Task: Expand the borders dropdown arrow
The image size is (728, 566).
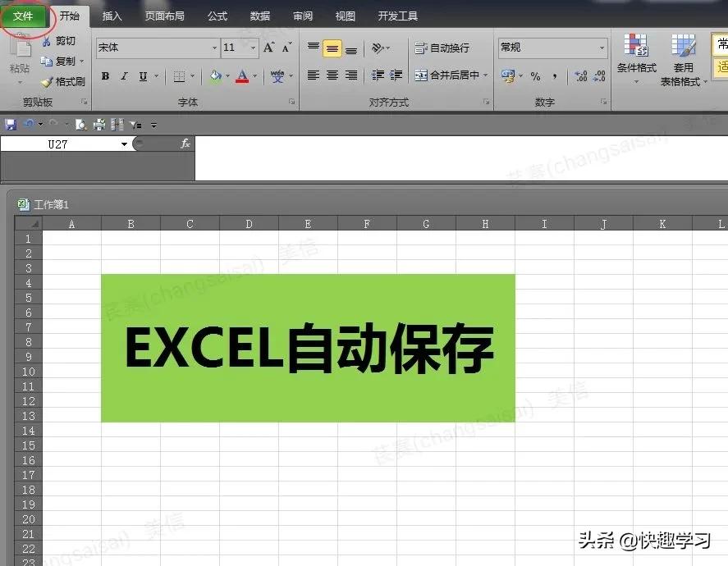Action: [192, 76]
